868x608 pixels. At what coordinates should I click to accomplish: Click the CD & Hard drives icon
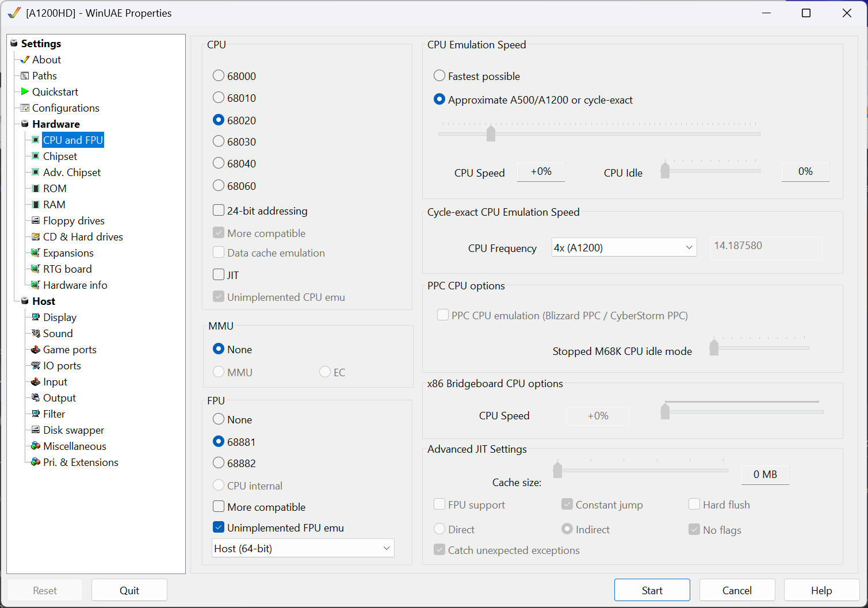coord(36,236)
